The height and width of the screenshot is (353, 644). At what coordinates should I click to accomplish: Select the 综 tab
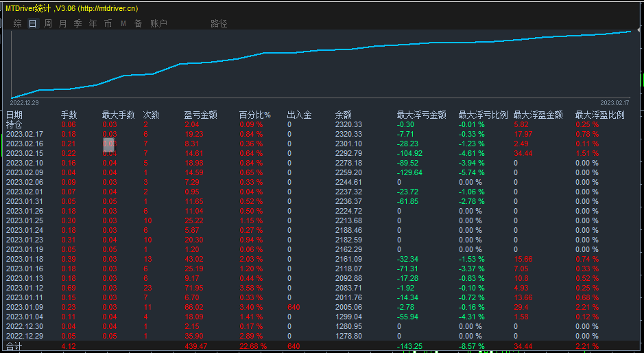pyautogui.click(x=17, y=23)
